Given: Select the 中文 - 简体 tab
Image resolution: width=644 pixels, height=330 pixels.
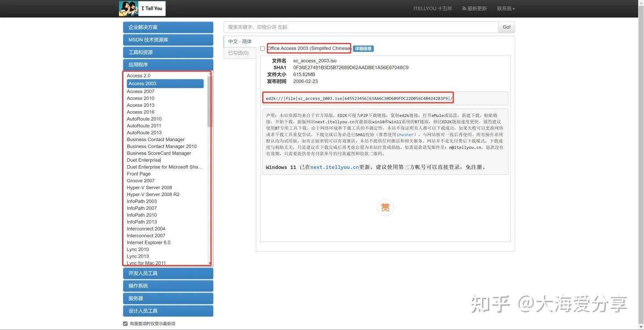Looking at the screenshot, I should (240, 41).
